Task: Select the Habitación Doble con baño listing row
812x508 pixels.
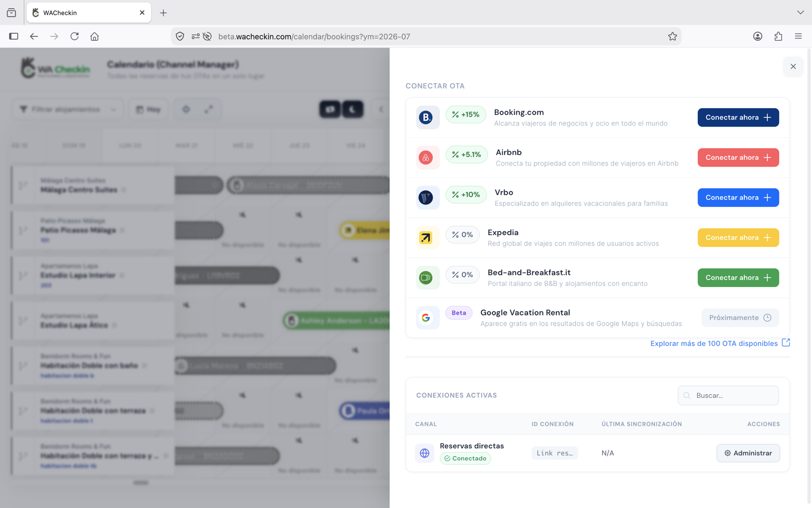Action: pyautogui.click(x=92, y=366)
